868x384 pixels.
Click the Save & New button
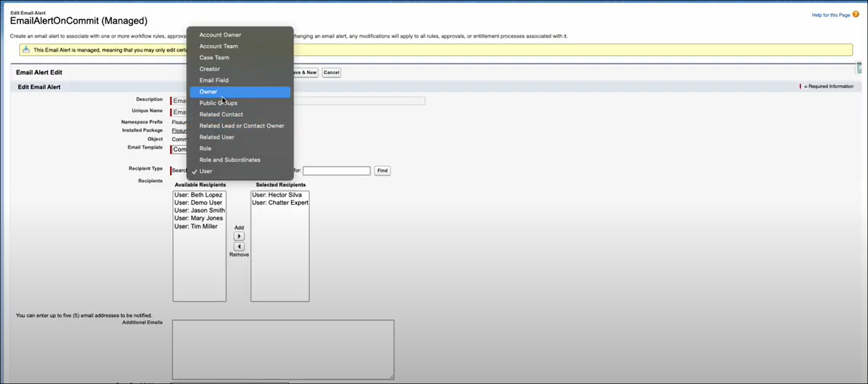[x=306, y=72]
